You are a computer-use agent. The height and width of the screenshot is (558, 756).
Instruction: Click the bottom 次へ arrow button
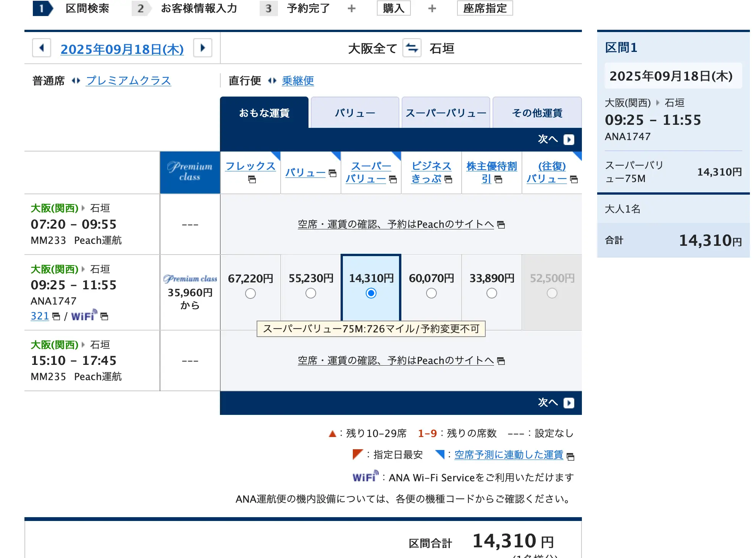569,403
